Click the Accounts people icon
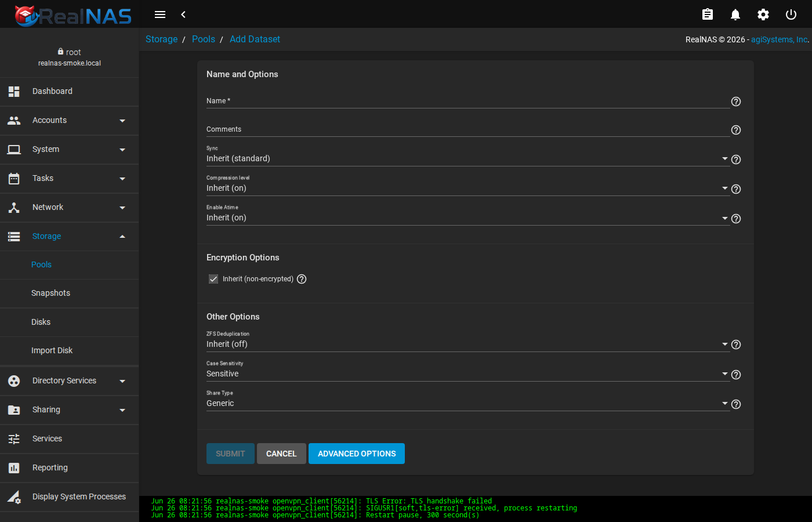Image resolution: width=812 pixels, height=522 pixels. pos(14,120)
